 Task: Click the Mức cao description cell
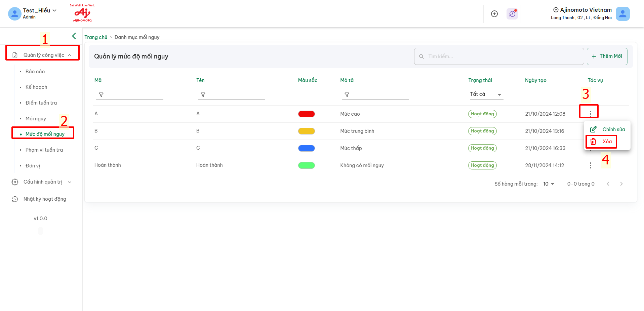[350, 114]
